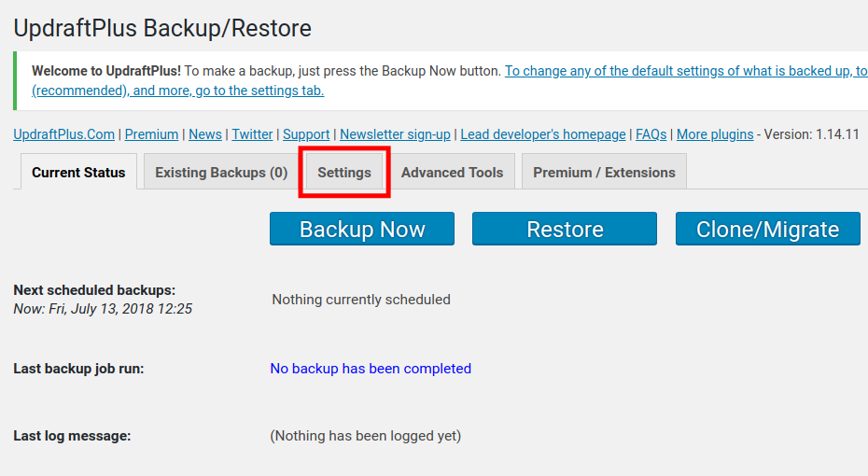Go to the FAQs link
868x476 pixels.
[651, 134]
